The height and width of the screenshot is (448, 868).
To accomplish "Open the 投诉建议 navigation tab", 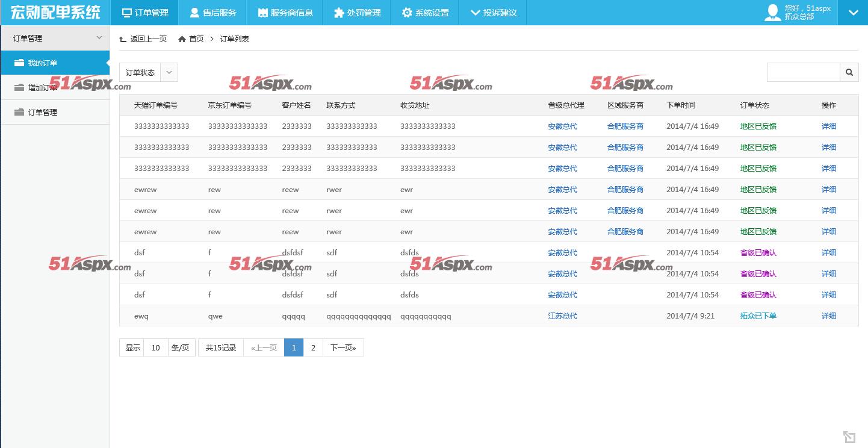I will point(493,13).
